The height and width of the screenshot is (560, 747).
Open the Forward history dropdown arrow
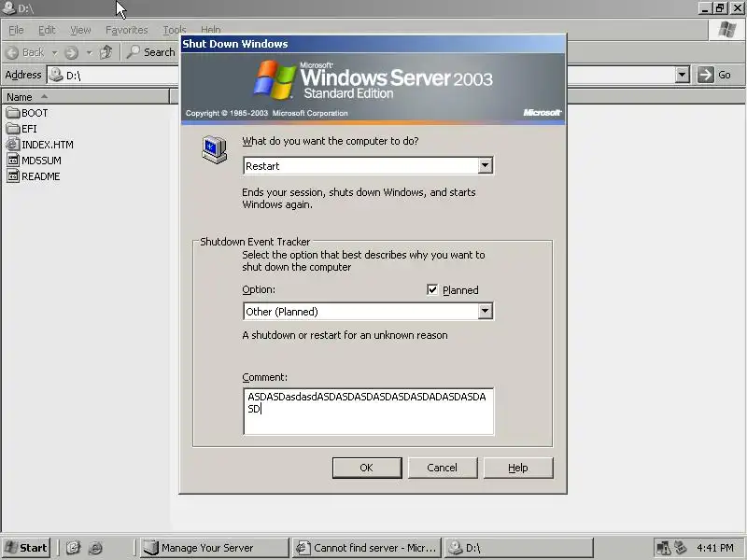(x=89, y=52)
